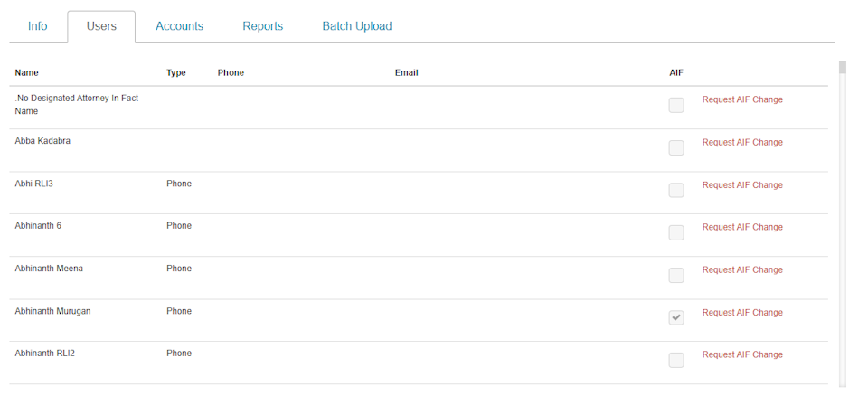The height and width of the screenshot is (396, 868).
Task: Go to the Batch Upload tab
Action: point(357,26)
